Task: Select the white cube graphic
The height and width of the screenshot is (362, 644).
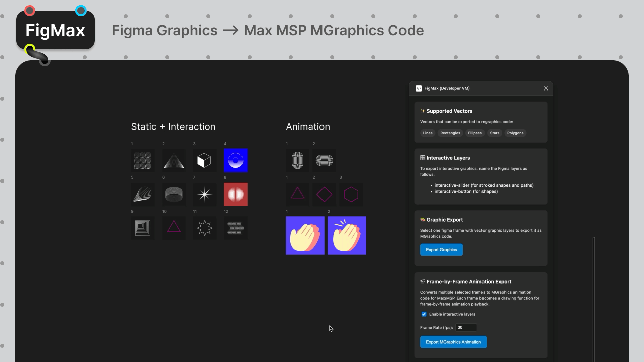Action: coord(205,161)
